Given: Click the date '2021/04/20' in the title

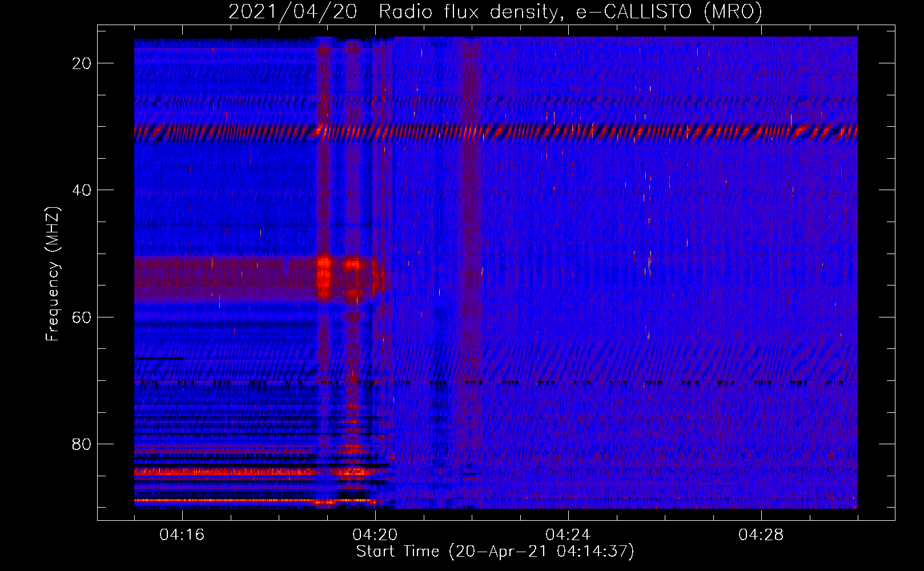Looking at the screenshot, I should click(x=292, y=11).
